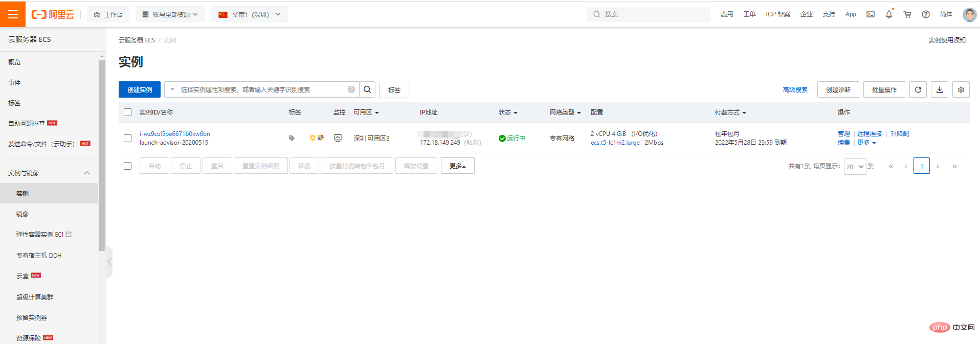Click the Aliyun logo
980x344 pixels.
[x=53, y=14]
